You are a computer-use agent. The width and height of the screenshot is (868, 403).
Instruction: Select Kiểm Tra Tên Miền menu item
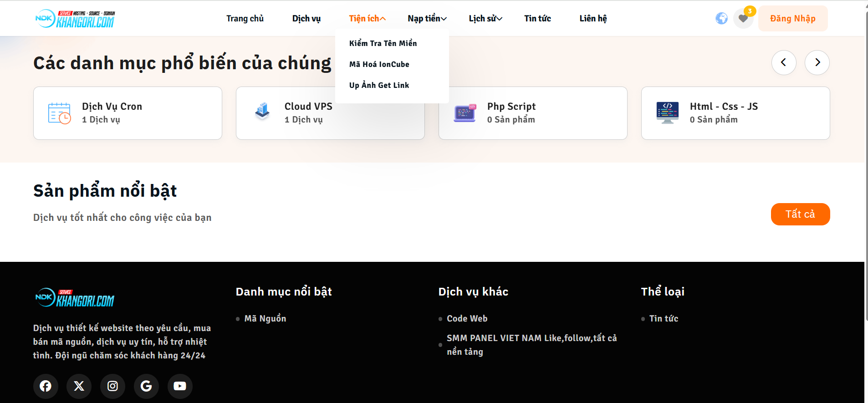pyautogui.click(x=383, y=43)
